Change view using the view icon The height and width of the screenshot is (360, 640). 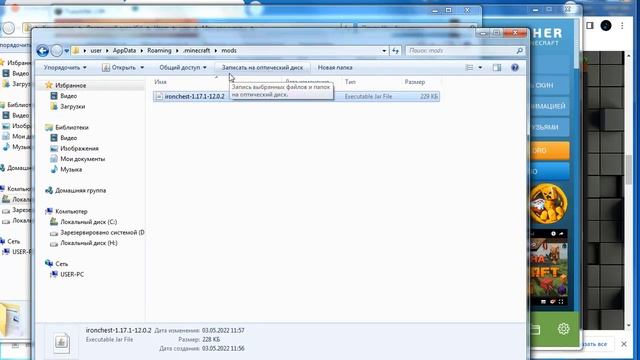[x=469, y=67]
